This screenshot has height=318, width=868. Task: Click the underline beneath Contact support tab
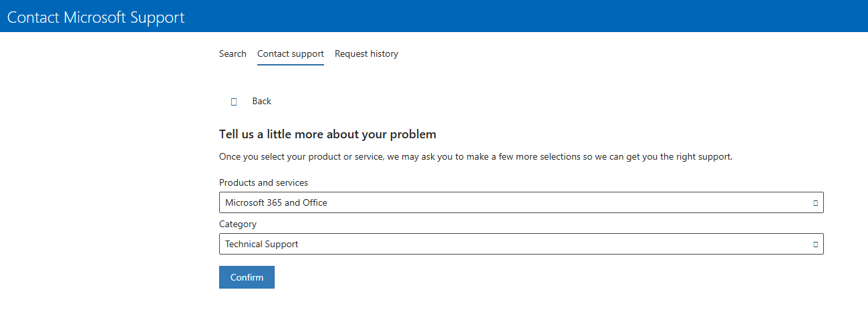click(x=291, y=65)
